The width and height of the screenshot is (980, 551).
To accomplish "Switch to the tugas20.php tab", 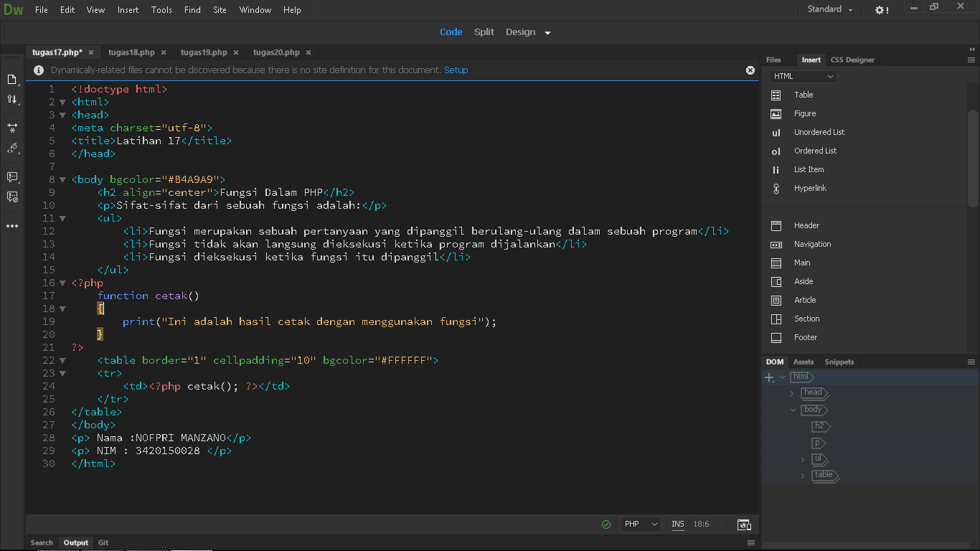I will 276,52.
